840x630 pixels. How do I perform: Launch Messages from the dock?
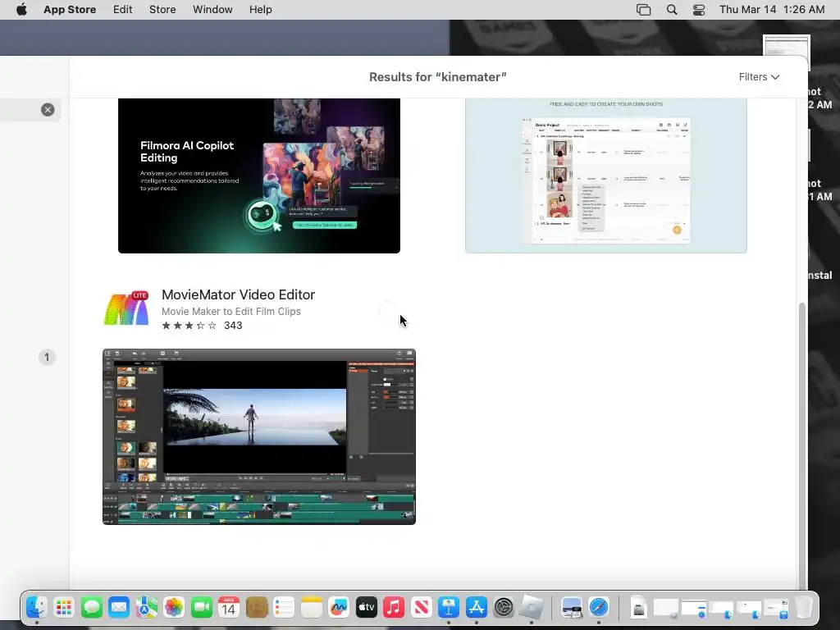92,608
